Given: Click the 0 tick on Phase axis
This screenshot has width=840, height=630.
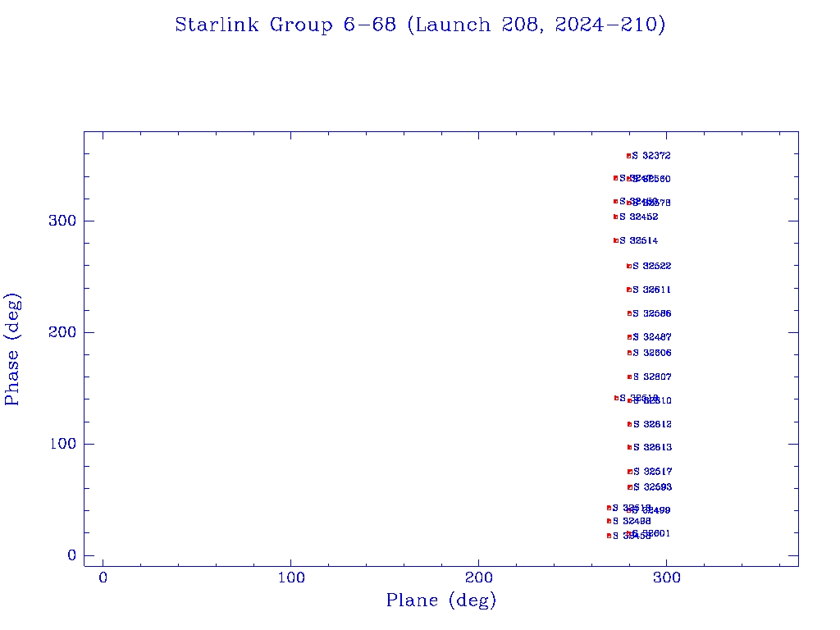Looking at the screenshot, I should coord(72,555).
